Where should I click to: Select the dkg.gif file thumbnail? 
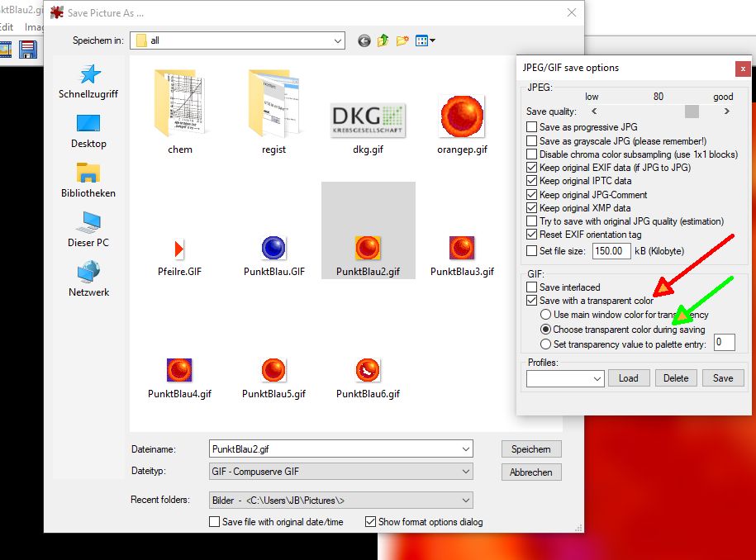click(x=368, y=121)
